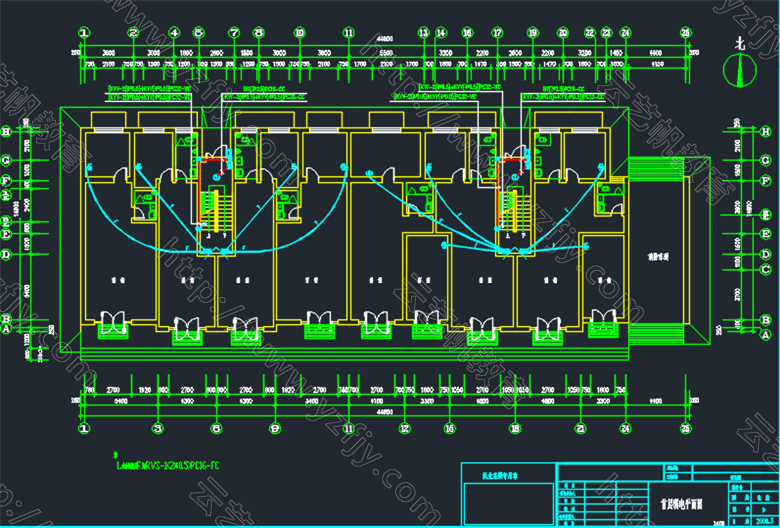780x528 pixels.
Task: Select grid axis bubble 3
Action: tap(158, 428)
